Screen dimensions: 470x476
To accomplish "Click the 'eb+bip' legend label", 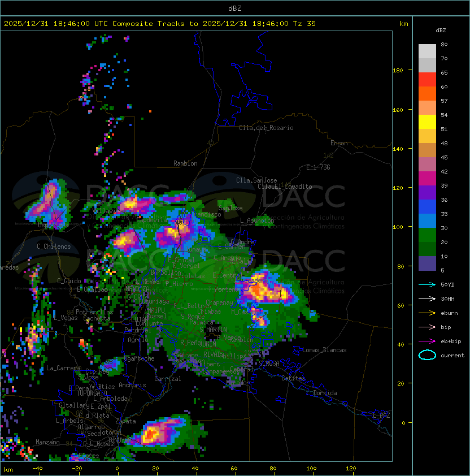I will [451, 341].
